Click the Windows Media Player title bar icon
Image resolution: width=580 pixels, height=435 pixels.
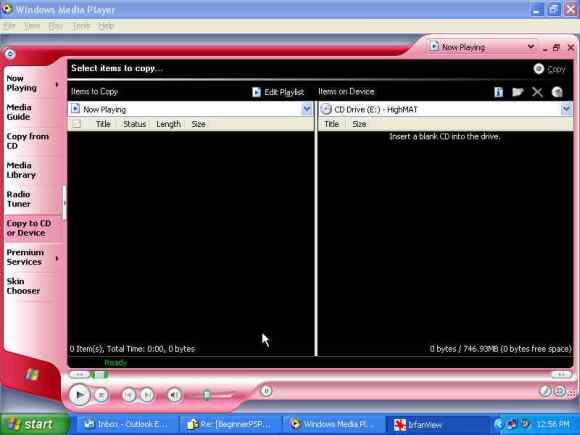pyautogui.click(x=7, y=9)
